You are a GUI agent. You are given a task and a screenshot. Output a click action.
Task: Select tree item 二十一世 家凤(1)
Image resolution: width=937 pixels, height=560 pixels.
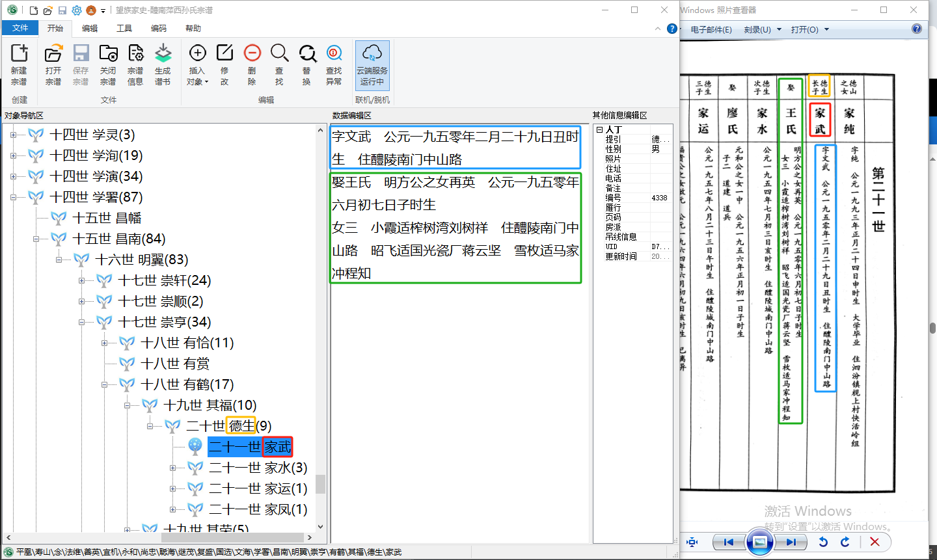coord(258,509)
